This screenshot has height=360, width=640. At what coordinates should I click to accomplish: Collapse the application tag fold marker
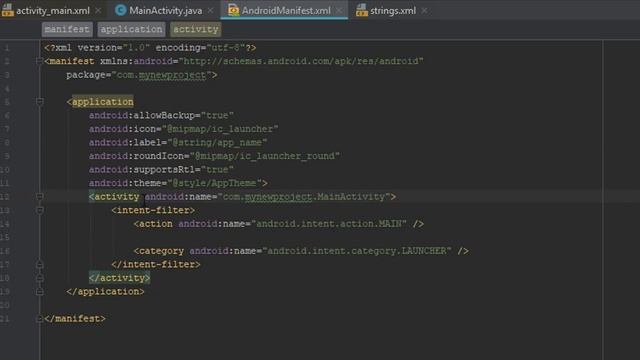click(40, 102)
